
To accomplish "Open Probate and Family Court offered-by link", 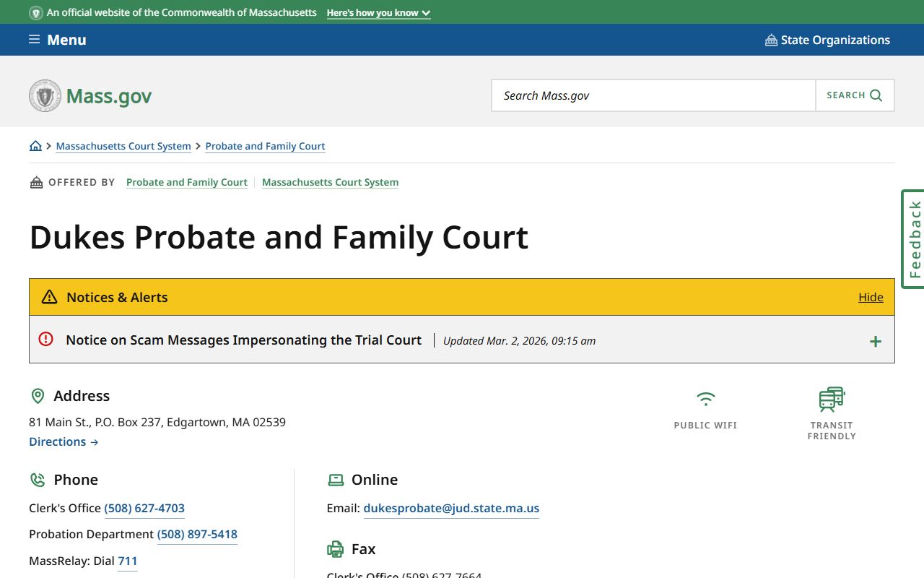I will point(187,182).
